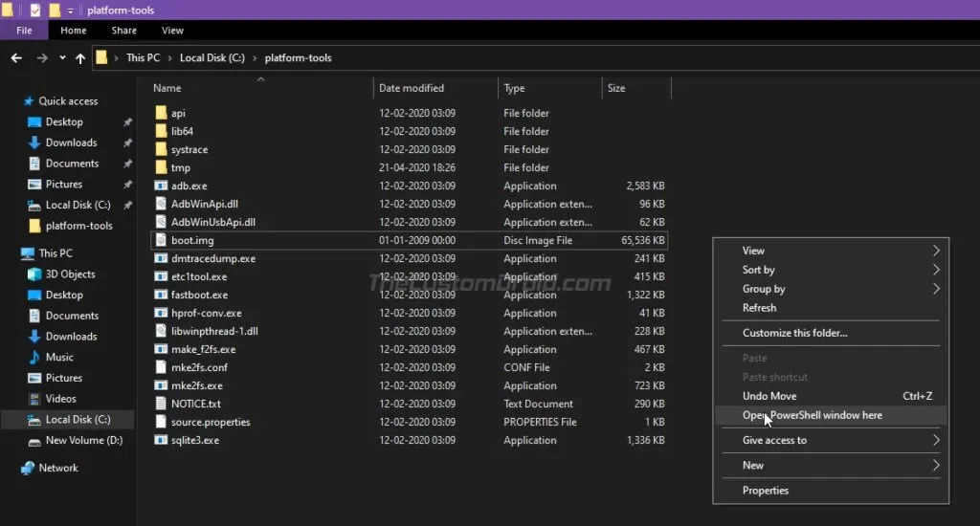Open Properties from the context menu
This screenshot has height=526, width=980.
831,491
